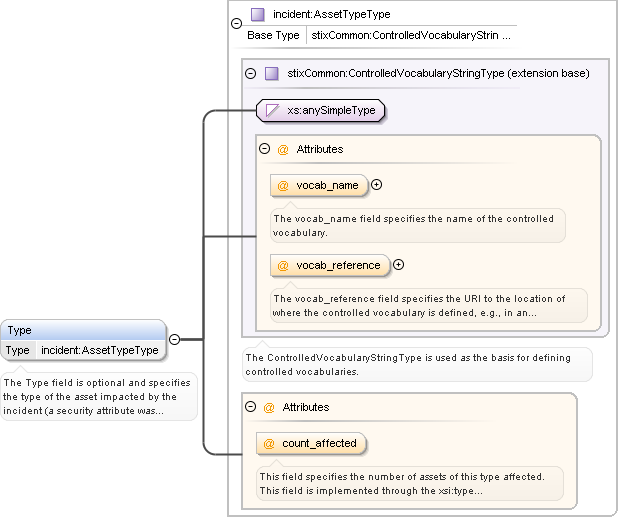Click the @ icon on vocab_name attribute
Viewport: 619px width, 518px height.
(283, 185)
